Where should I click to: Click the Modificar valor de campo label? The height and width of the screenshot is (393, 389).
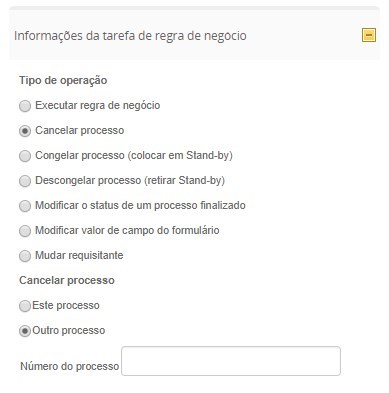pos(127,230)
